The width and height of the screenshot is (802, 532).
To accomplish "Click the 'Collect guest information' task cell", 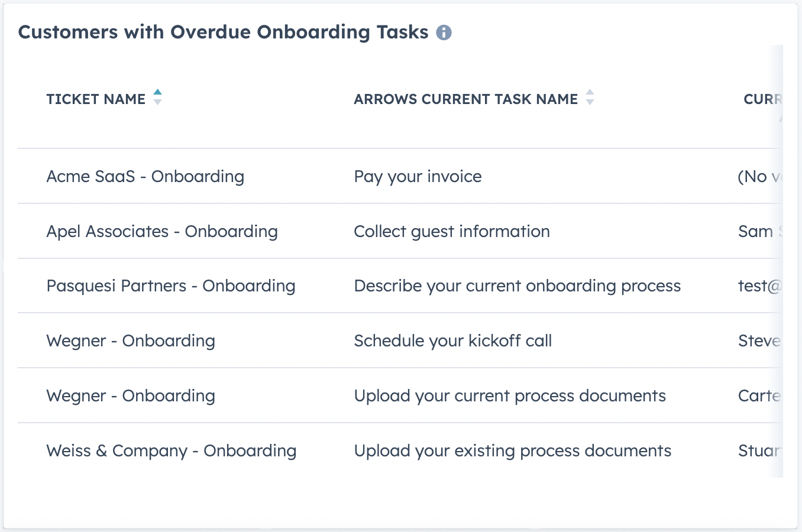I will point(452,231).
